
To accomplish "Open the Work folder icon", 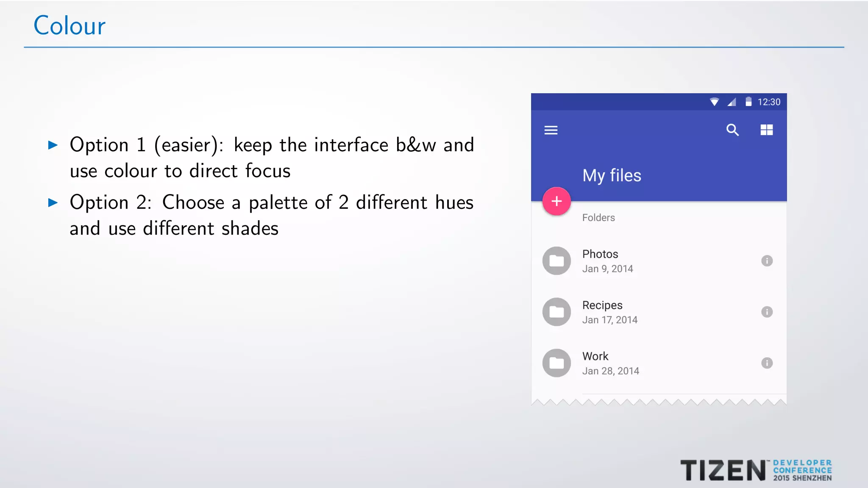I will (556, 363).
